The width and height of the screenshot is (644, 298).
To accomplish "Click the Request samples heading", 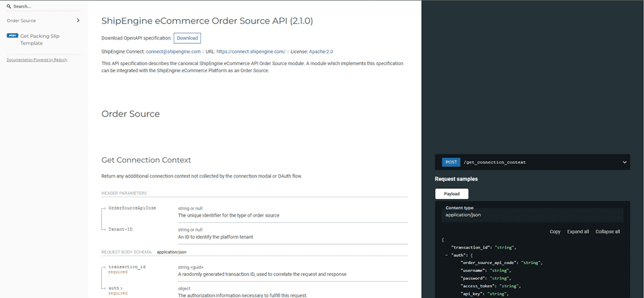I will click(x=456, y=179).
